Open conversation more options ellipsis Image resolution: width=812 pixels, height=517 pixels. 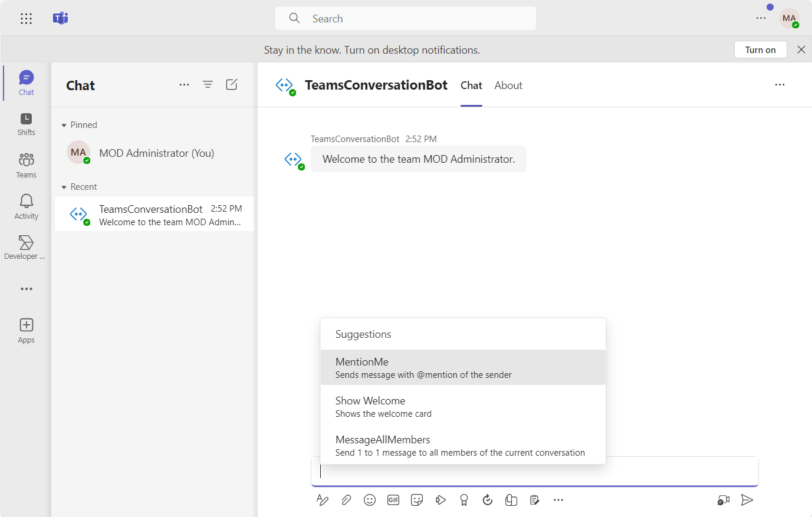[x=780, y=85]
